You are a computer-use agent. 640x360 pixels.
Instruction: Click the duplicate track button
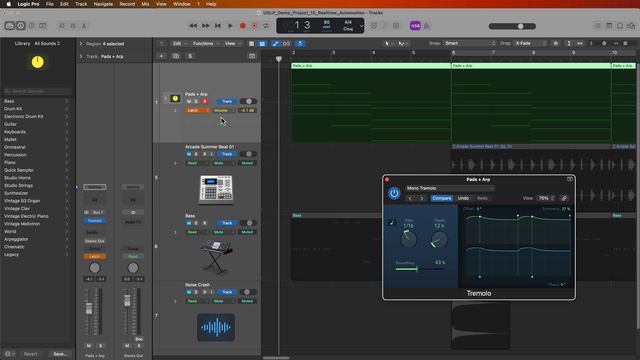coord(176,56)
